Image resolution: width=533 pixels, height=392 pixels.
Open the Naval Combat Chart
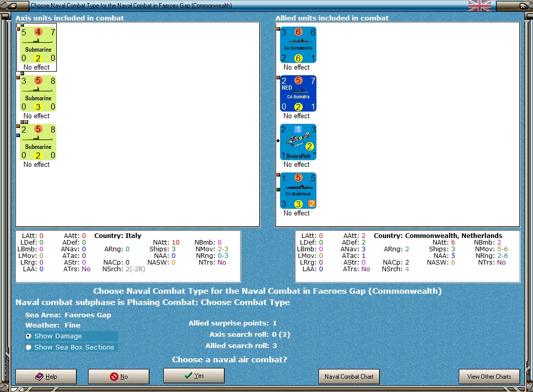(349, 376)
